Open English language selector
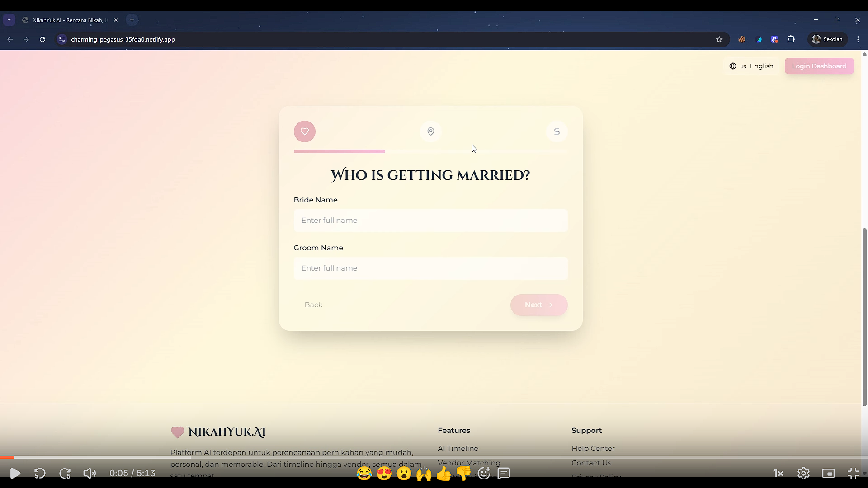The width and height of the screenshot is (868, 488). (751, 66)
